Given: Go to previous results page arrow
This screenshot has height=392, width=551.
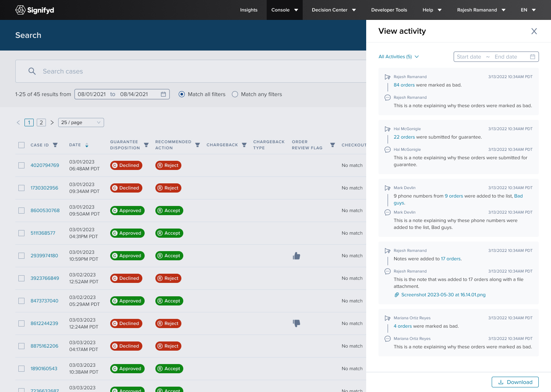Looking at the screenshot, I should point(18,122).
